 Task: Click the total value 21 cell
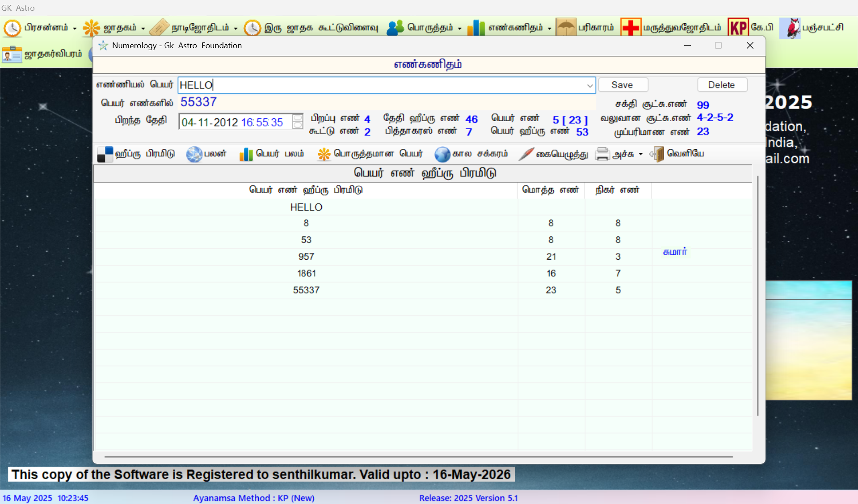point(551,257)
